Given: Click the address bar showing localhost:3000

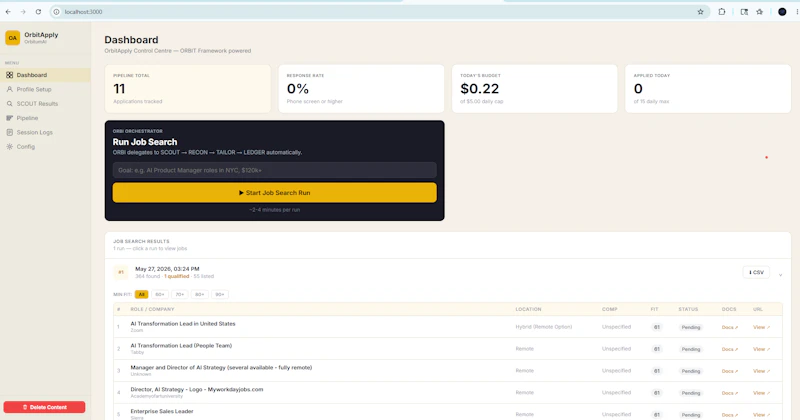Looking at the screenshot, I should pyautogui.click(x=378, y=12).
